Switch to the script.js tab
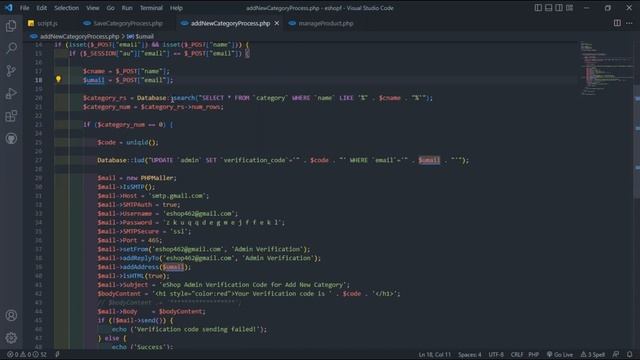Screen dimensions: 640x360 click(x=48, y=23)
